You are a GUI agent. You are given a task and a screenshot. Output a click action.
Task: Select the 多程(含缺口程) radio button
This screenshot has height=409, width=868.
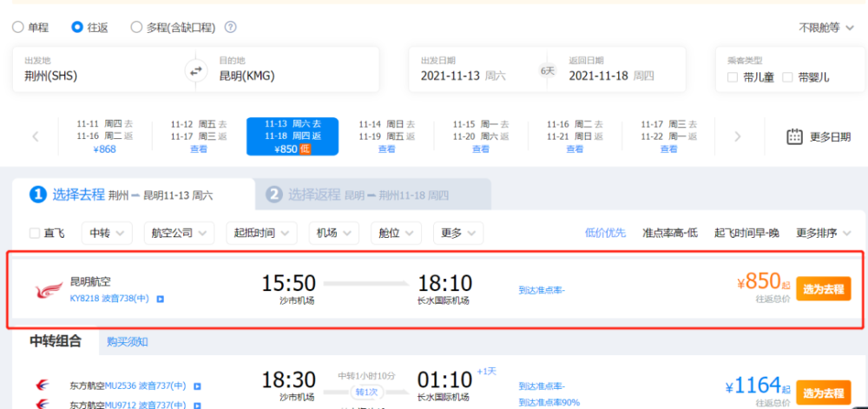click(x=136, y=27)
